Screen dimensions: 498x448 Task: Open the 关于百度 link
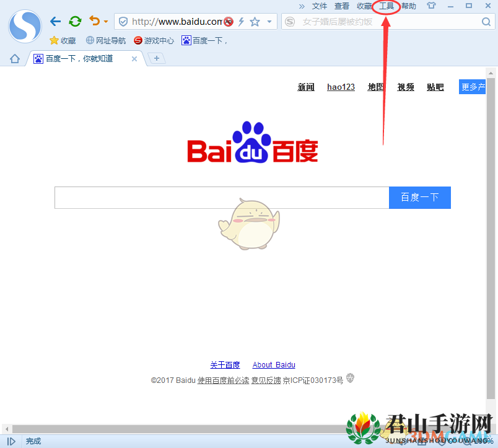pos(225,365)
